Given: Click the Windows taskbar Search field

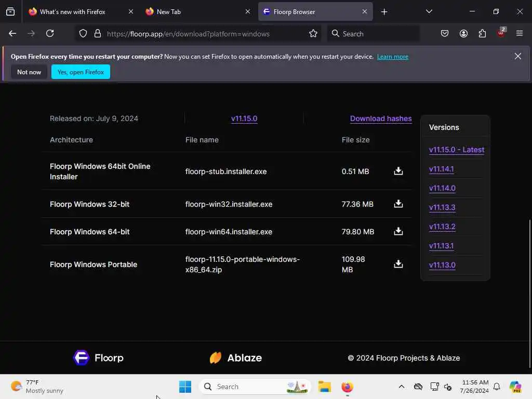Looking at the screenshot, I should coord(255,387).
